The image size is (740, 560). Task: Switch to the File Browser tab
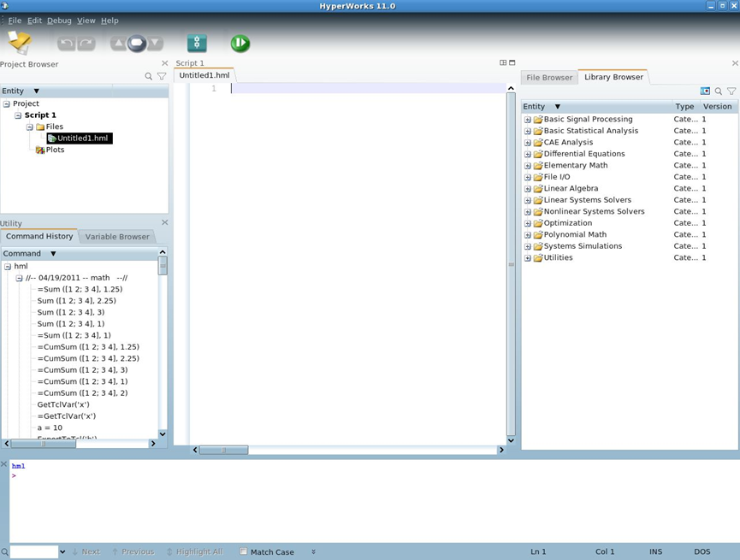click(x=549, y=77)
